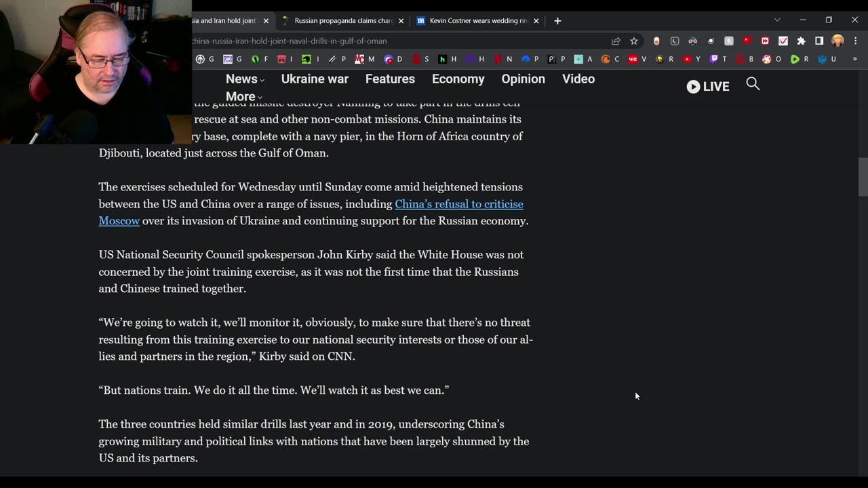Viewport: 868px width, 488px height.
Task: Click the quote 'But nations train.'
Action: coord(144,390)
